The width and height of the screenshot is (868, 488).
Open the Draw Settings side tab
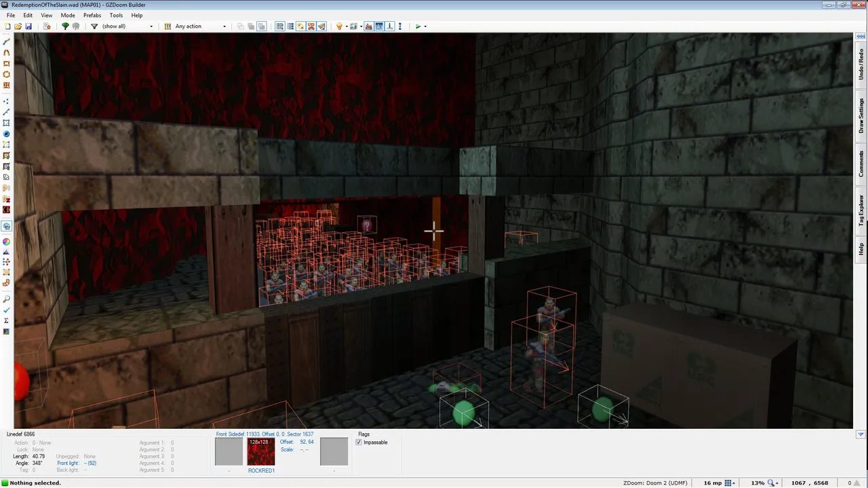pyautogui.click(x=861, y=115)
